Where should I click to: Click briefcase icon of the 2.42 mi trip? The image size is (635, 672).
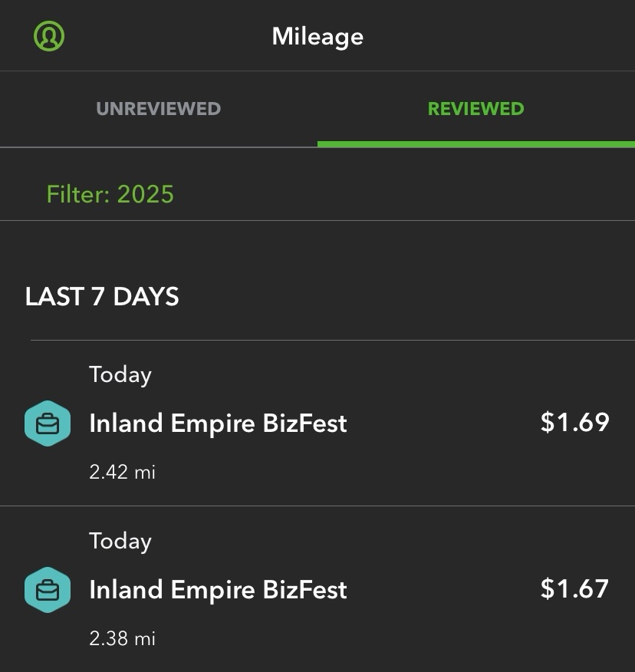[48, 423]
